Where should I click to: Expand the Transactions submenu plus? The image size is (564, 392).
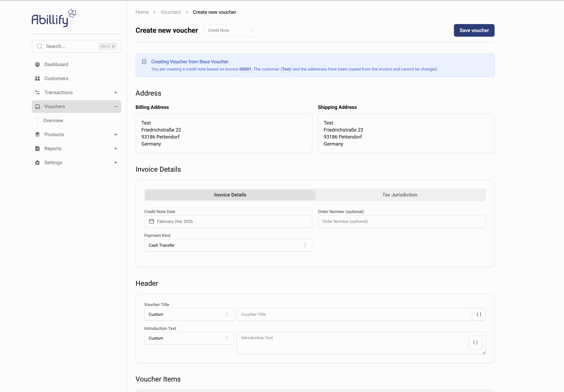(116, 93)
